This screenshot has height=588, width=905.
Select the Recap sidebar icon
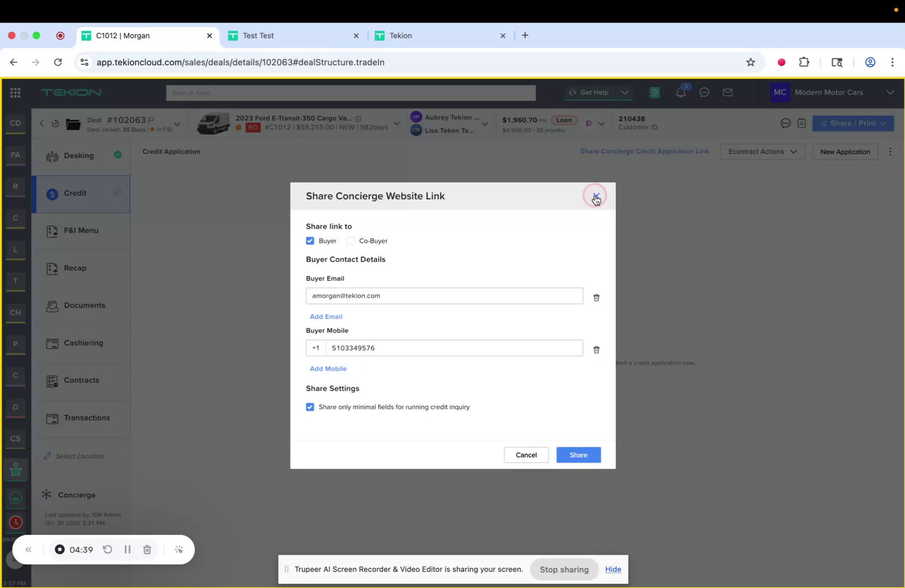[x=52, y=268]
